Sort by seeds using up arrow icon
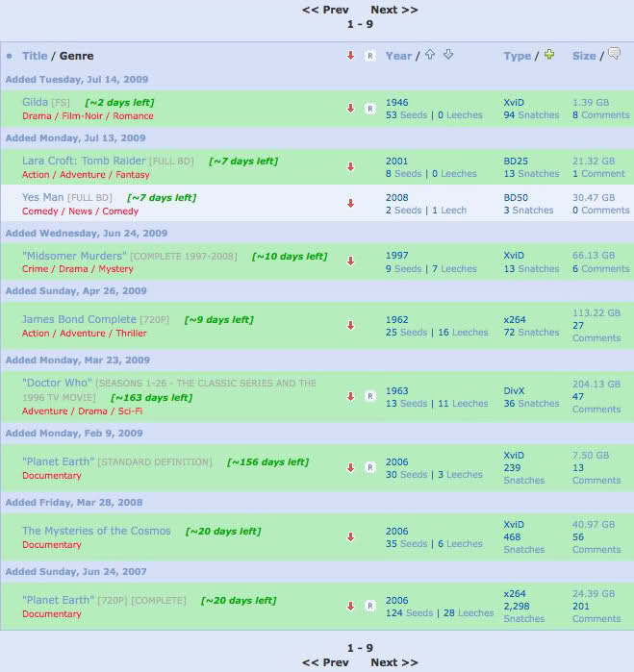The width and height of the screenshot is (634, 672). pyautogui.click(x=430, y=55)
